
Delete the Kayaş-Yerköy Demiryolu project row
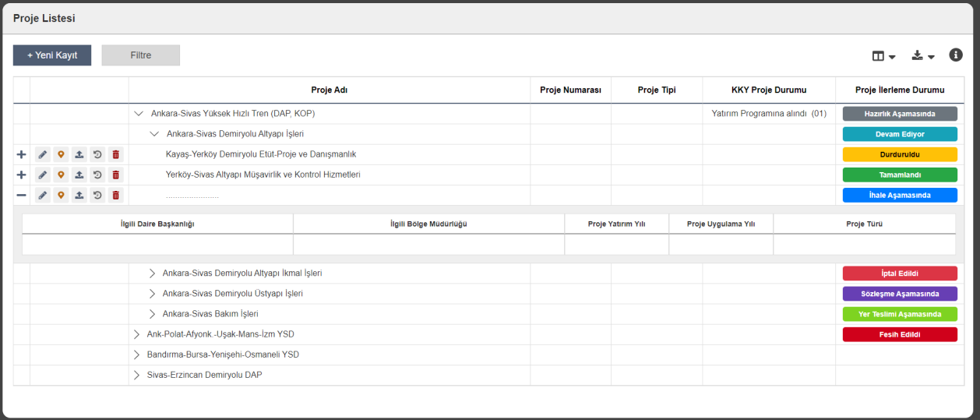[115, 154]
